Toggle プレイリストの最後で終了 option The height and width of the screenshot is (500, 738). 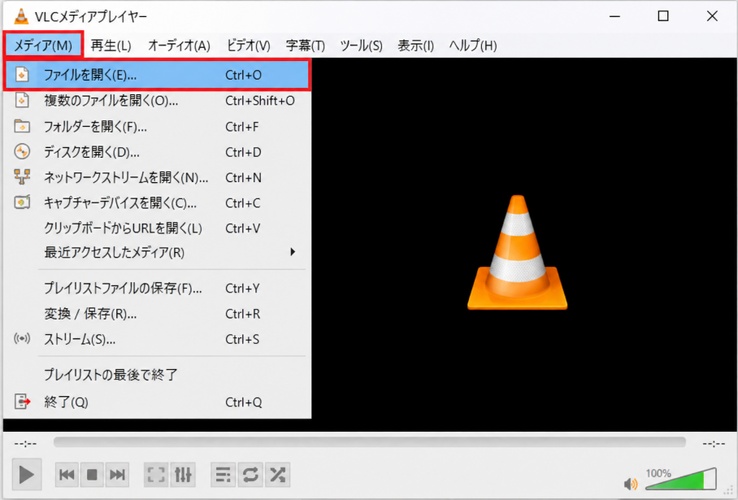(x=157, y=375)
